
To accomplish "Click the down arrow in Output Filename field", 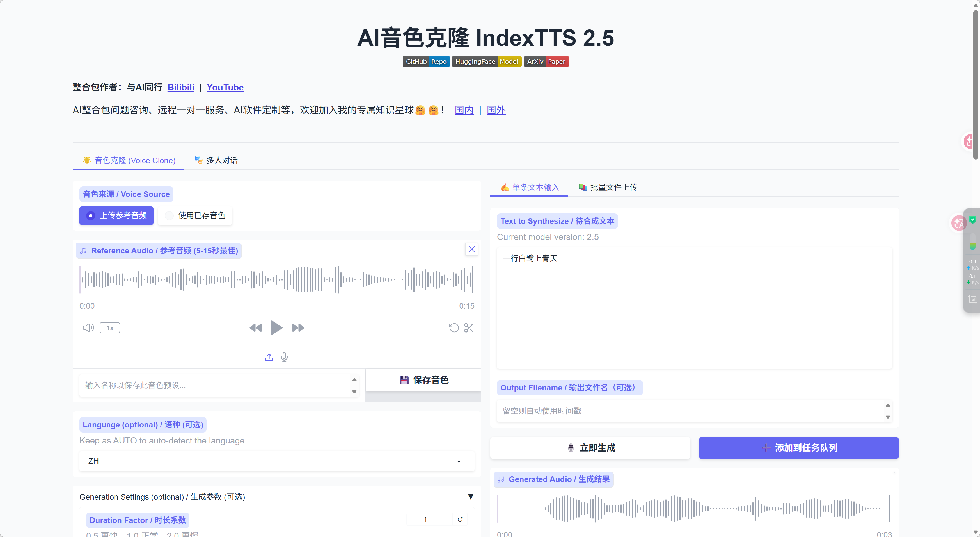I will [x=888, y=417].
